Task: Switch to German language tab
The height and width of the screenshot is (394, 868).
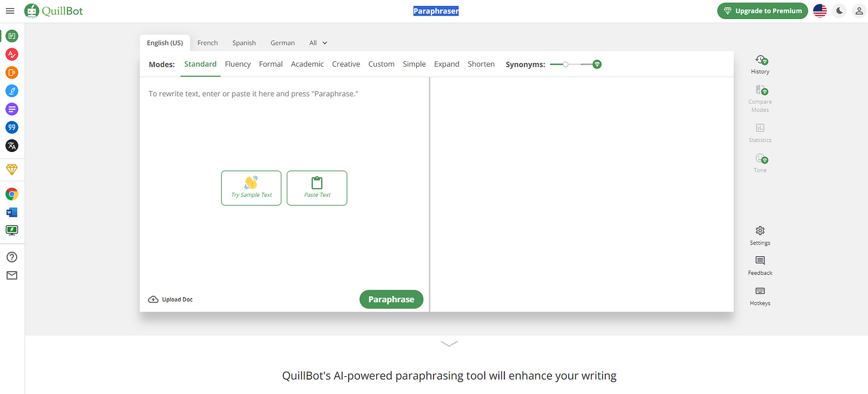Action: click(283, 43)
